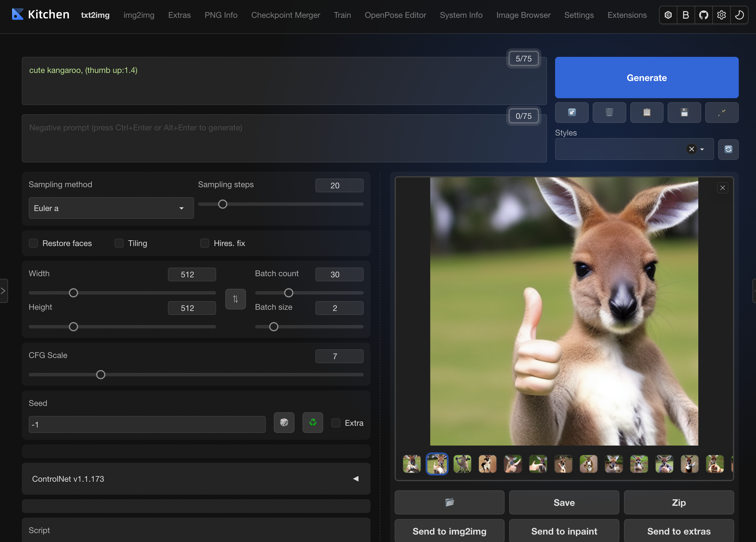Open the Extensions tab
The width and height of the screenshot is (756, 542).
[627, 15]
